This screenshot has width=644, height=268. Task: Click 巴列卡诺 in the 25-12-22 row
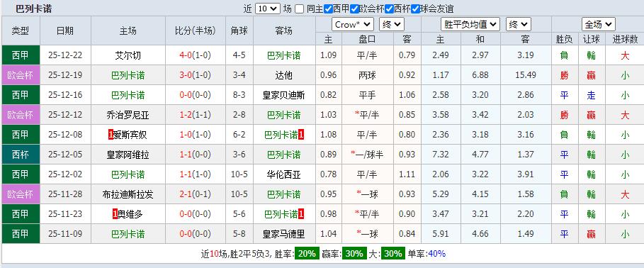pyautogui.click(x=284, y=55)
